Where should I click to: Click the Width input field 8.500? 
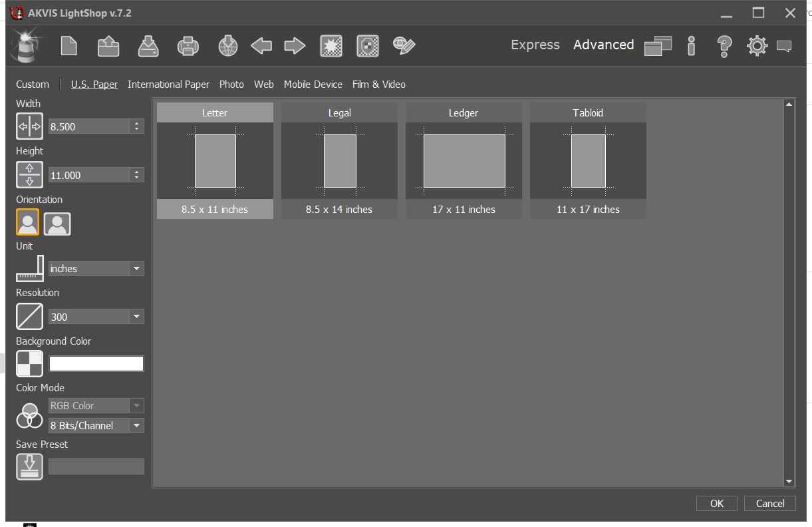(x=90, y=126)
